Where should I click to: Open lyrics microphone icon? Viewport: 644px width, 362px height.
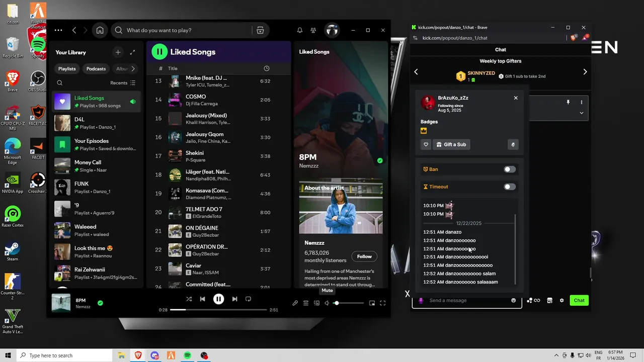[295, 303]
